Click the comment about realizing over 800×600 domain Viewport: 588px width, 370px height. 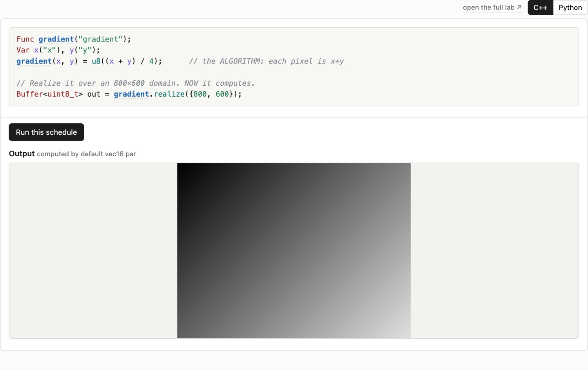(x=136, y=83)
